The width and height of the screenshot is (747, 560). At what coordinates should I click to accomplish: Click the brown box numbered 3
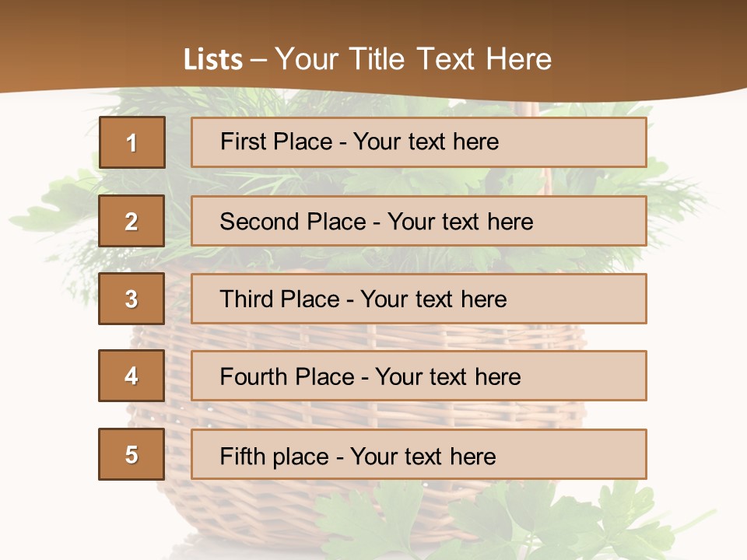(132, 299)
